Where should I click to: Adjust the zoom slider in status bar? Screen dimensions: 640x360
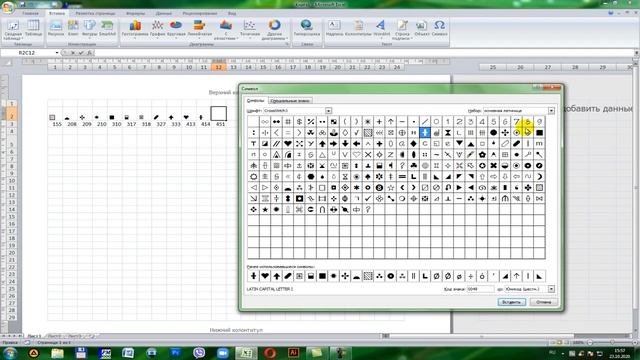[611, 343]
